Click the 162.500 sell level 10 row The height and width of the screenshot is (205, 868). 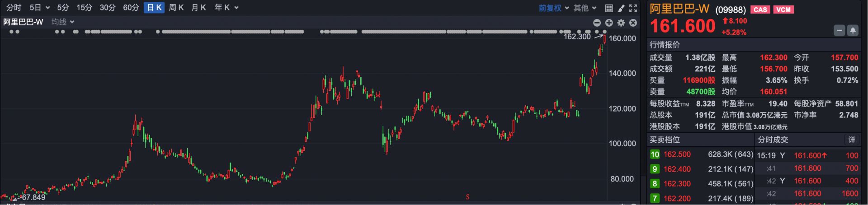tap(701, 154)
